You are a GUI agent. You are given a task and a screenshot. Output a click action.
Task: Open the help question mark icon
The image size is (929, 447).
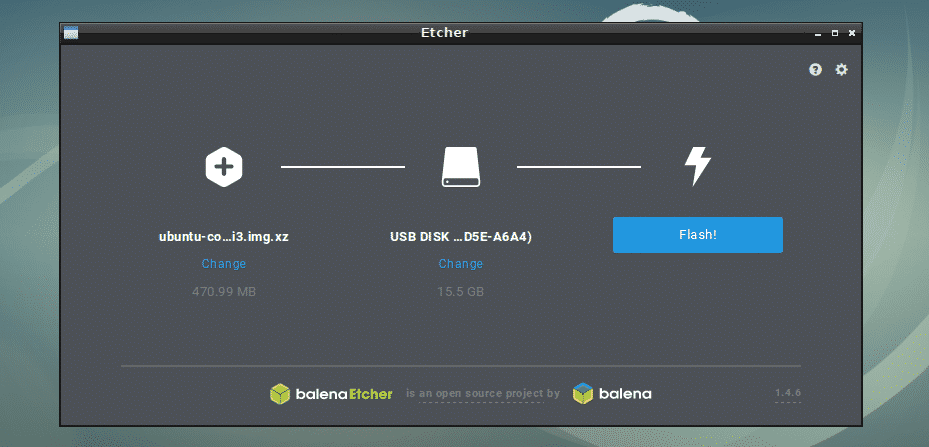tap(815, 70)
